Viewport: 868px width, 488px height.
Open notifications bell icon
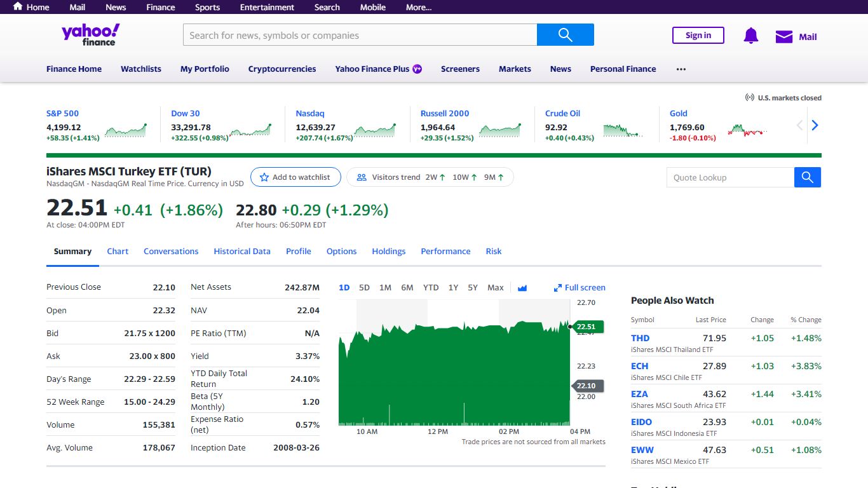coord(751,36)
